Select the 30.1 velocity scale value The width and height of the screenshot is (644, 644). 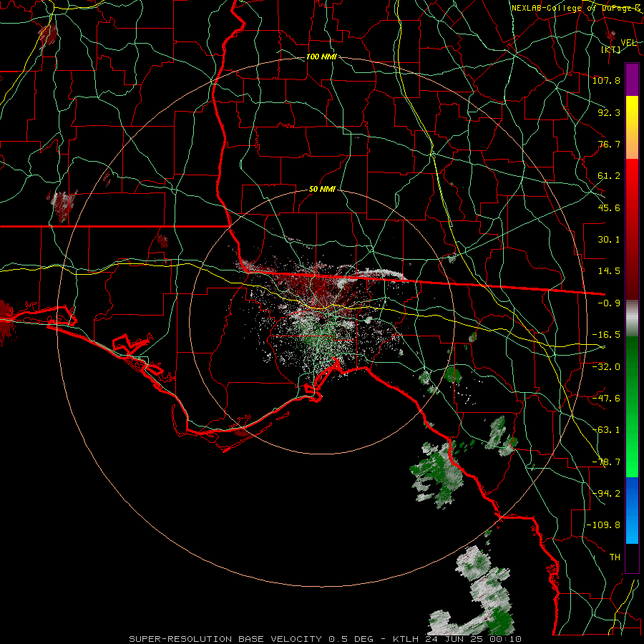pyautogui.click(x=609, y=240)
